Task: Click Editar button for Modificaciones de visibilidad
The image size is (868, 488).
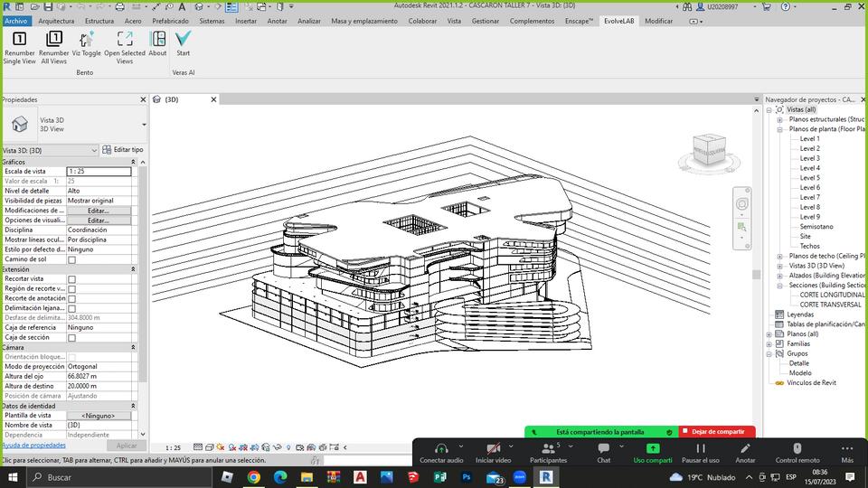Action: [x=99, y=211]
